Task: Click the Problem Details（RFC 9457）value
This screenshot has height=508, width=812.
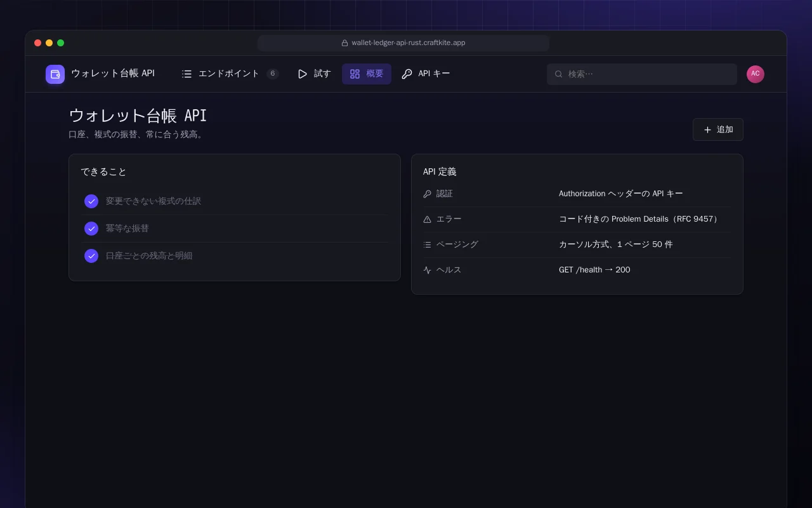Action: (x=639, y=219)
